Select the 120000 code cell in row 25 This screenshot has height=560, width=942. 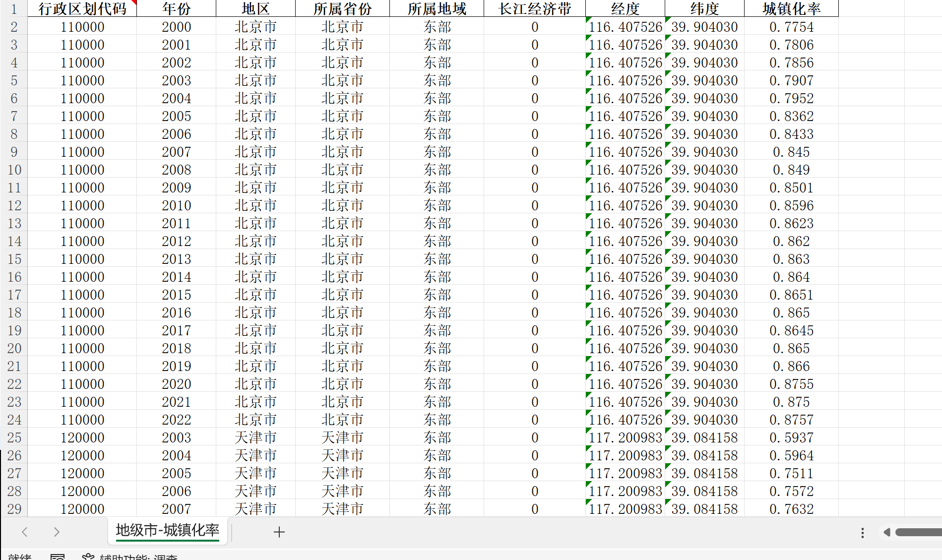click(82, 437)
